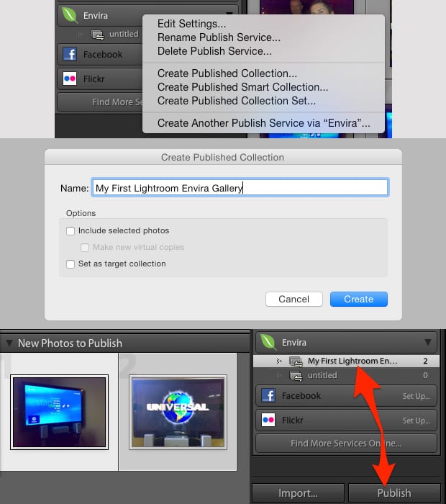Collapse the Envira publish service in bottom panel
Viewport: 446px width, 504px height.
click(428, 342)
